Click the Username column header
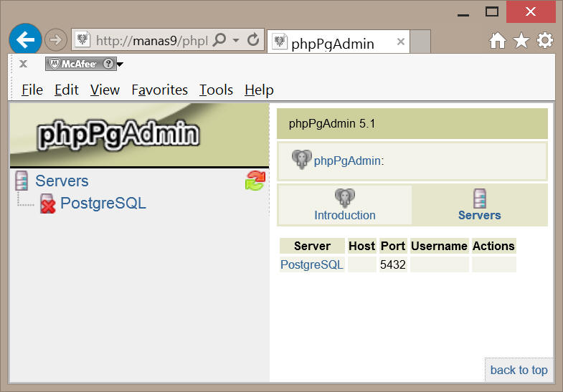 tap(440, 246)
